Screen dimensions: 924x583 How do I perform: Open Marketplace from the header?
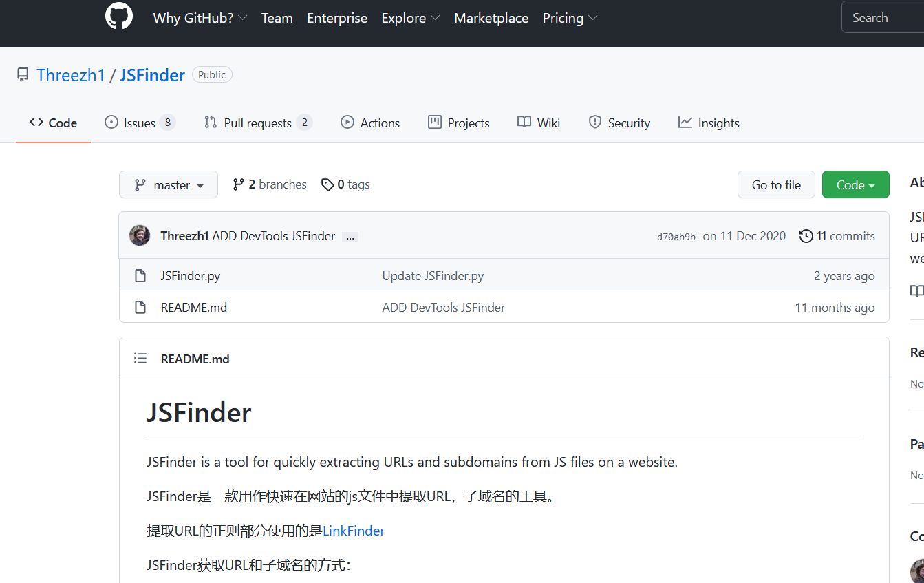[x=491, y=19]
